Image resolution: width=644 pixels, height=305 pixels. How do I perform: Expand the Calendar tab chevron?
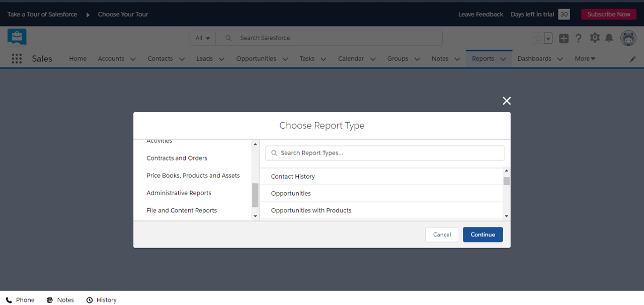click(373, 59)
